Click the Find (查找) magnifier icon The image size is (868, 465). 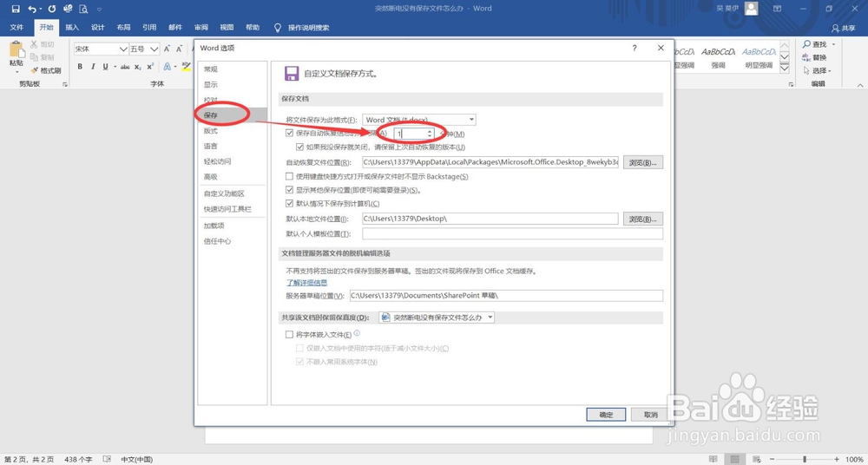[806, 44]
